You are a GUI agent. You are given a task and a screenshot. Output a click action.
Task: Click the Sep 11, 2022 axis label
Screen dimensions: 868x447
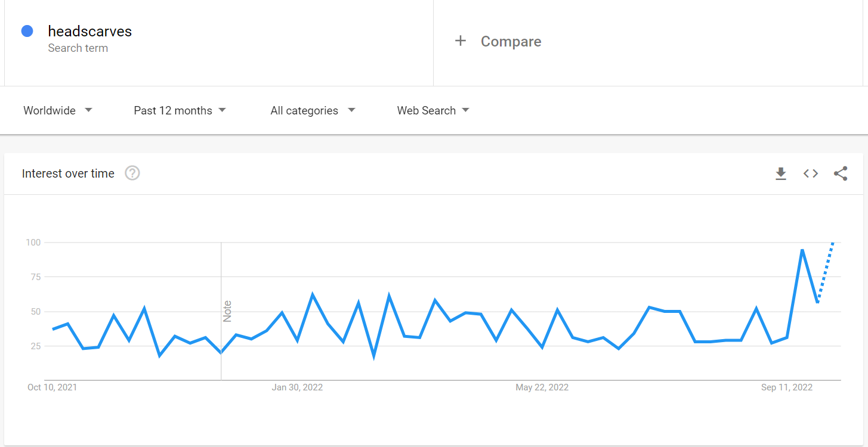(x=787, y=387)
